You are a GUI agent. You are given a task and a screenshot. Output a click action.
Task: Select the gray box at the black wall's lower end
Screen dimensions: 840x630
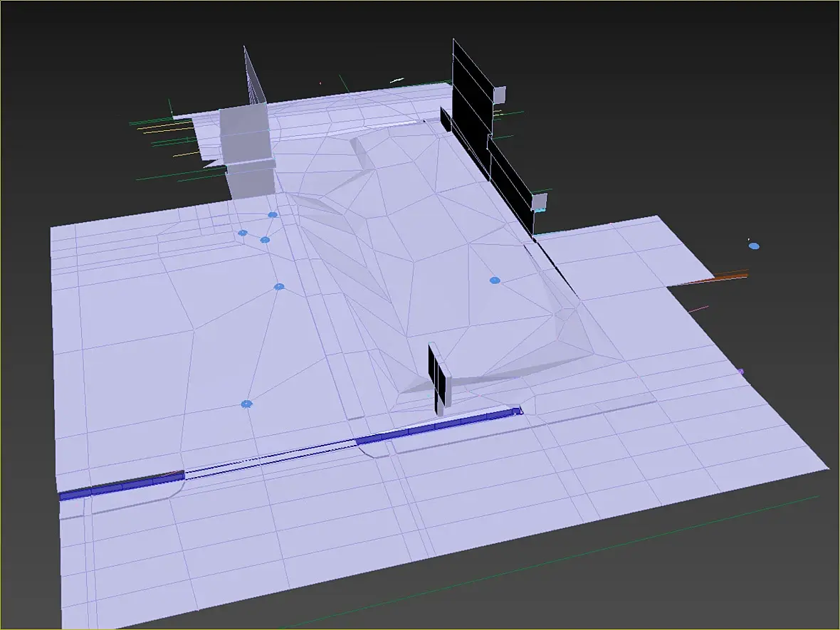click(540, 201)
